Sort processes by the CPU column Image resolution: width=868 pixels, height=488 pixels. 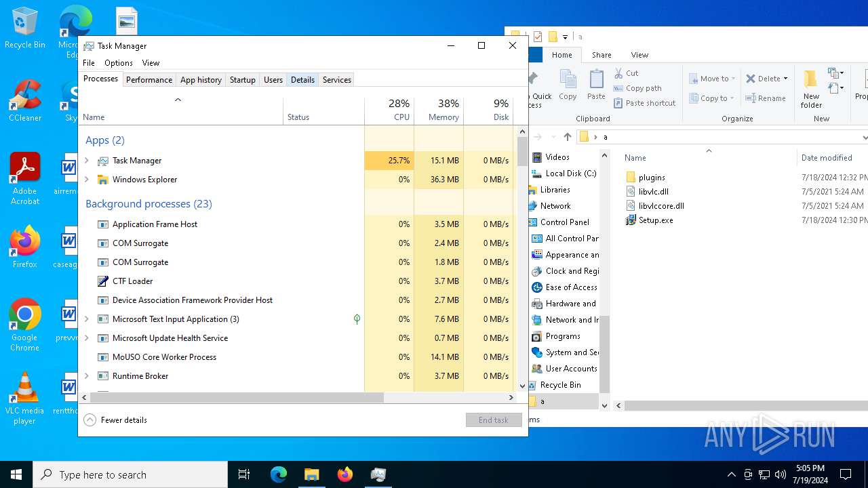pos(389,110)
